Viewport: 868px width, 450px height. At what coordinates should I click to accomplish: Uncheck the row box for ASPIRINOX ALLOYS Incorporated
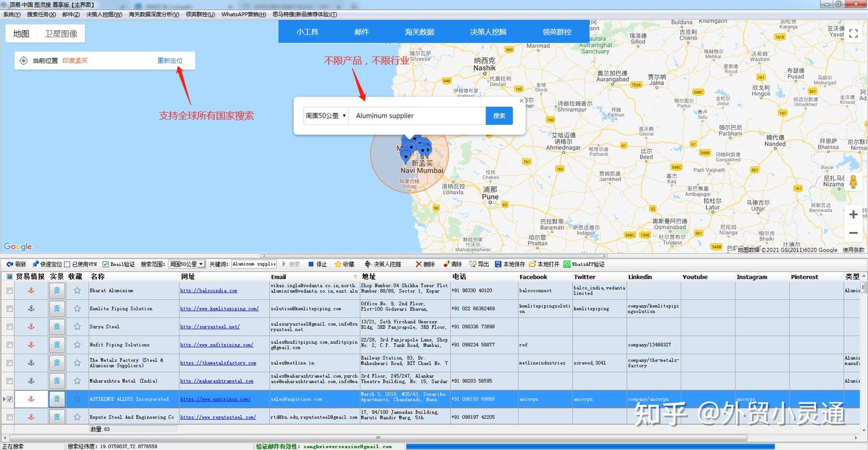click(x=10, y=399)
